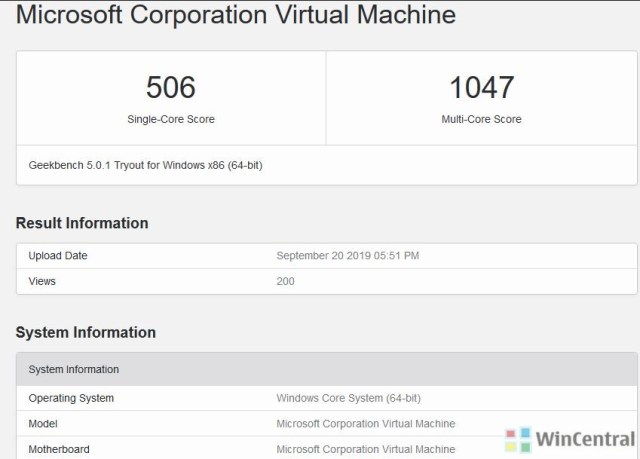Select the Model row's Virtual Machine value
This screenshot has height=459, width=640.
coord(366,424)
